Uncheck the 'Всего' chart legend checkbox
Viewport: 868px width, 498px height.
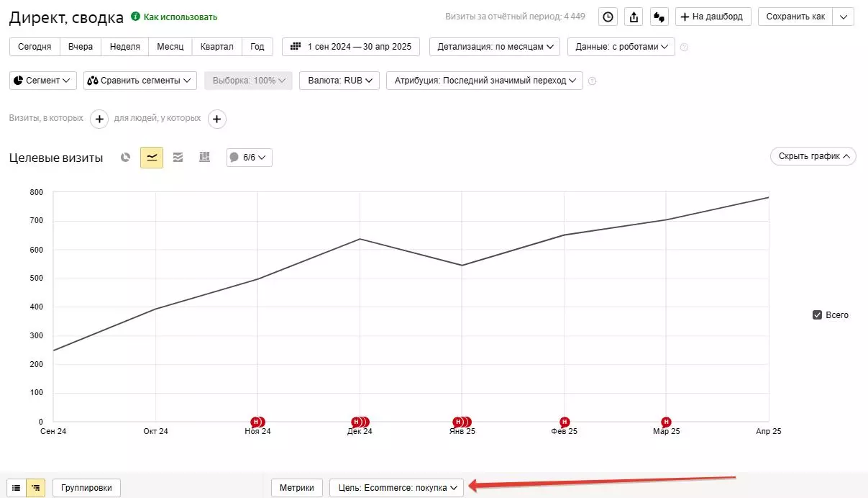tap(817, 315)
